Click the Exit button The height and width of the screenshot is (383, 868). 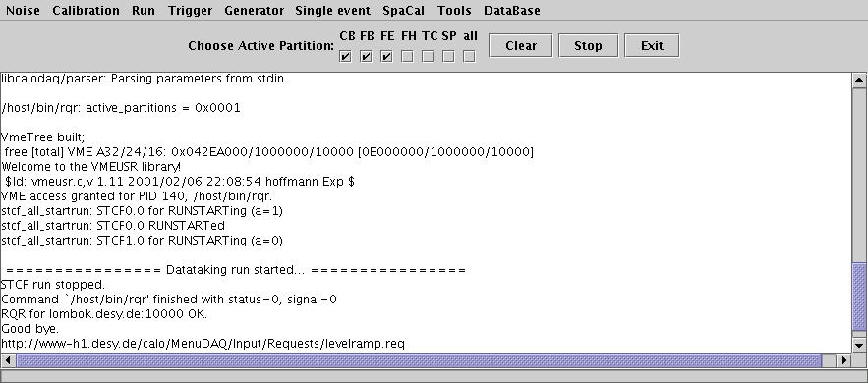coord(652,46)
